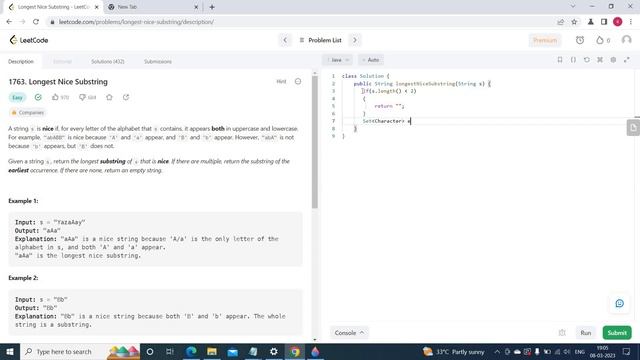Click the Hint link
Image resolution: width=640 pixels, height=360 pixels.
pyautogui.click(x=281, y=82)
